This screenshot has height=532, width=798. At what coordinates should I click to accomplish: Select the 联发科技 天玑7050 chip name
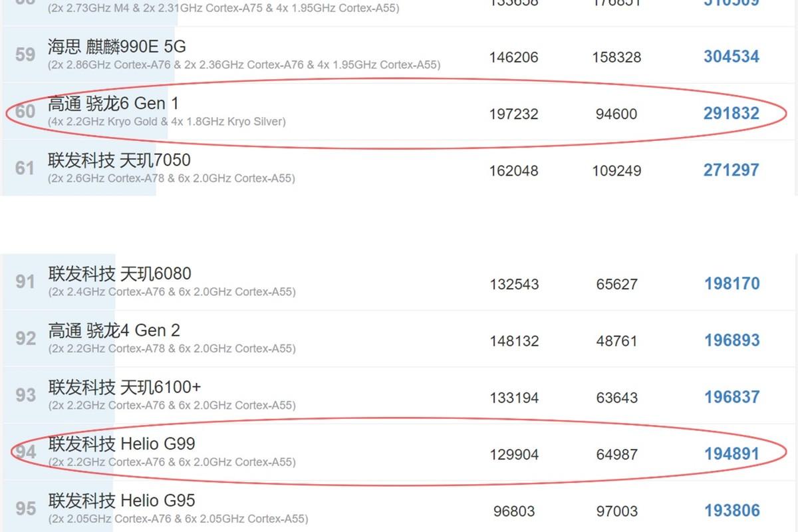pyautogui.click(x=119, y=160)
